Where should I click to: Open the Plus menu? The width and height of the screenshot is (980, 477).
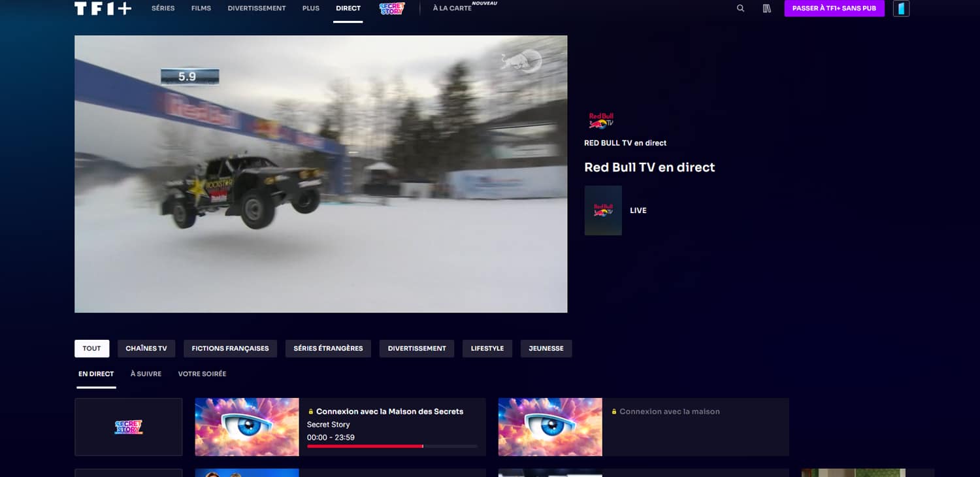[x=311, y=8]
